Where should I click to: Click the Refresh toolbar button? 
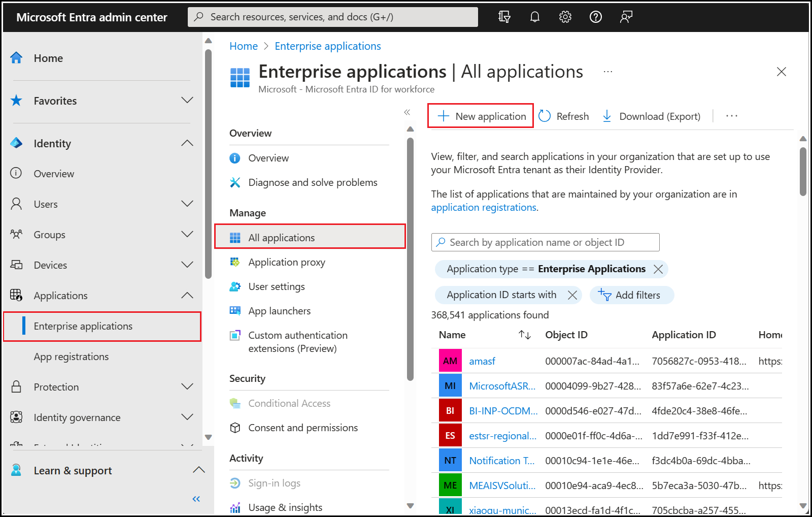click(x=564, y=116)
